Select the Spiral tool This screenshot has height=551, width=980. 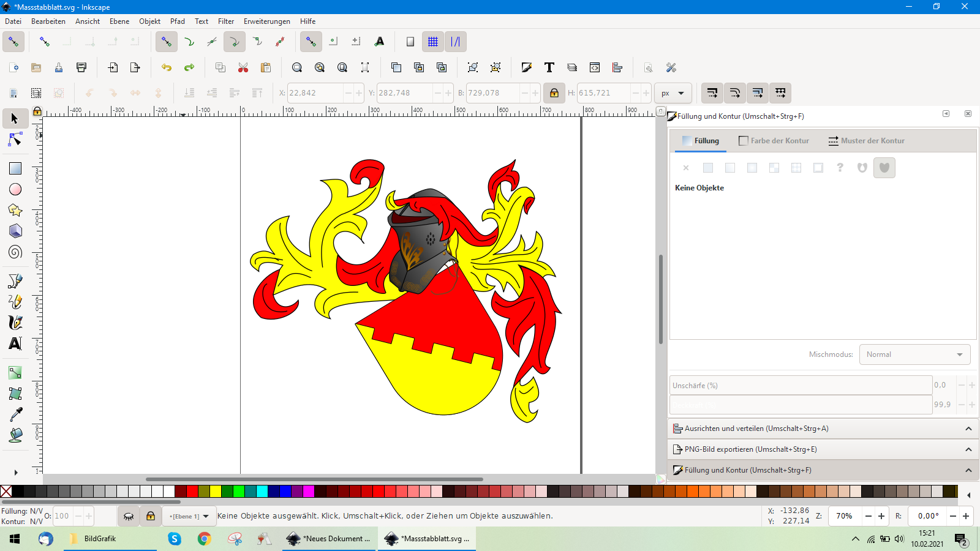coord(15,252)
